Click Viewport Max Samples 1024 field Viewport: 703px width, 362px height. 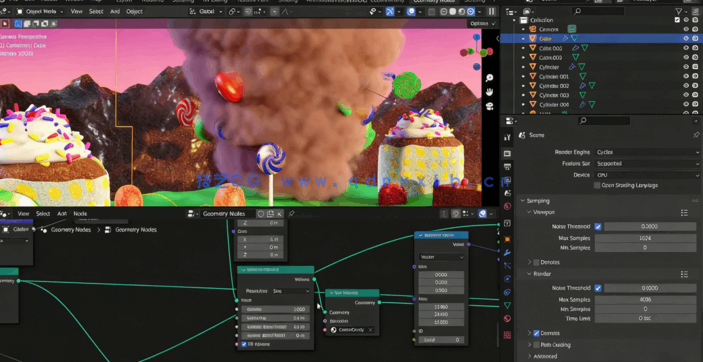(x=646, y=238)
